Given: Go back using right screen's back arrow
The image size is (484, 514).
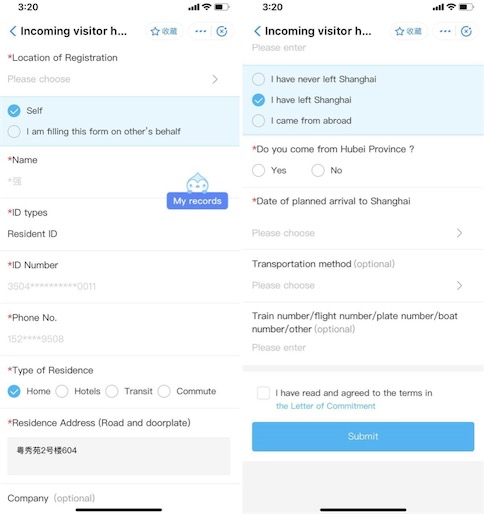Looking at the screenshot, I should pyautogui.click(x=257, y=31).
